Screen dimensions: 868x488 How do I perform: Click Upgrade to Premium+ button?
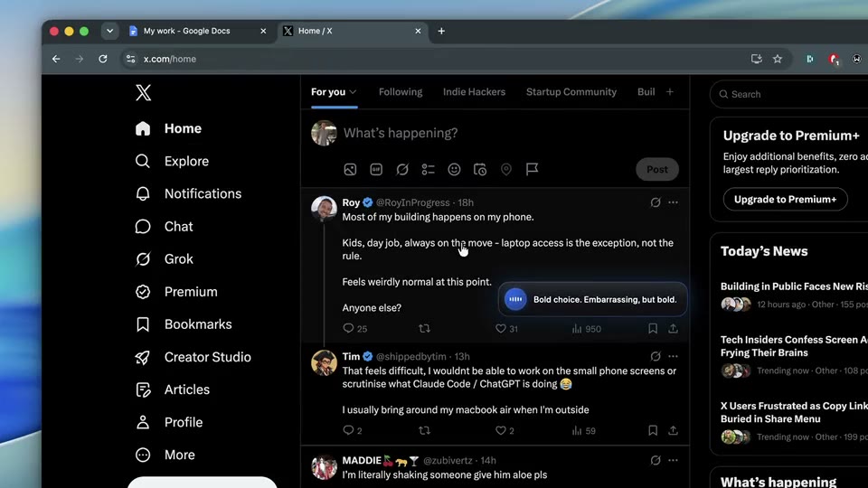point(785,199)
